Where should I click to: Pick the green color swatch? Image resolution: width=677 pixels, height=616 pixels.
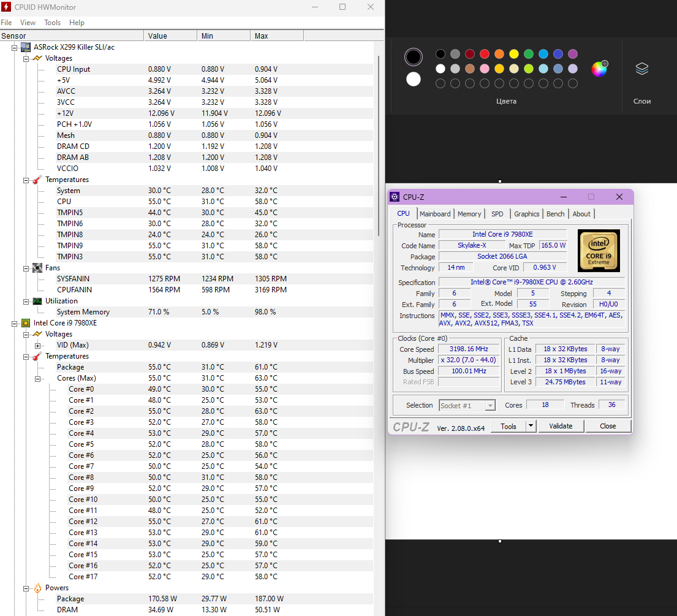[x=529, y=54]
